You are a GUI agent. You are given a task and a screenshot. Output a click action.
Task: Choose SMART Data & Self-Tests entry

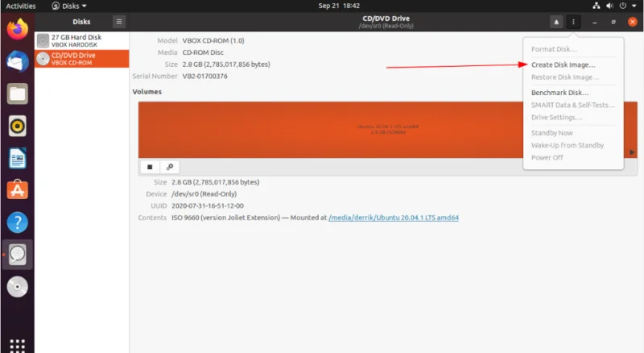573,105
